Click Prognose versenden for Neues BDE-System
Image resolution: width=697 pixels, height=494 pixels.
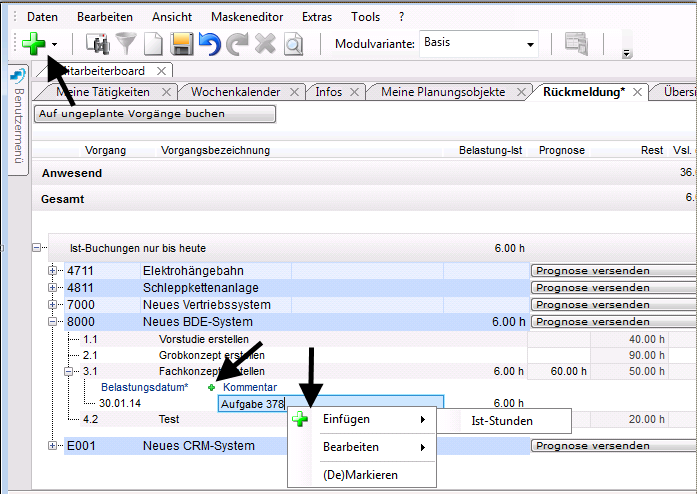point(613,321)
